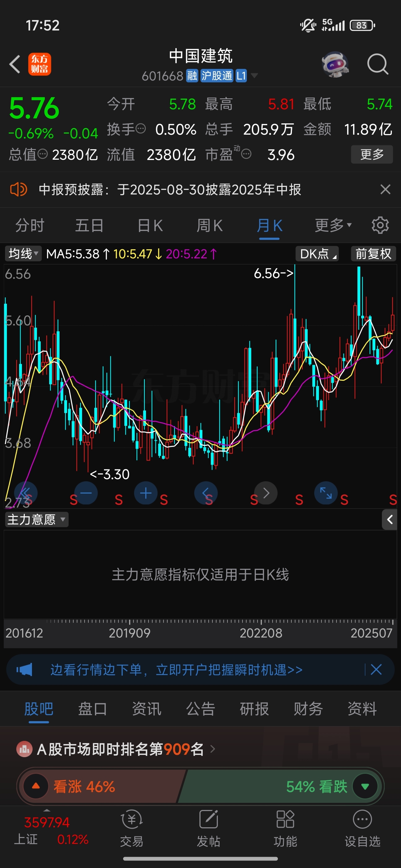Vote 看跌 bearish arrow
This screenshot has height=868, width=401.
point(365,787)
